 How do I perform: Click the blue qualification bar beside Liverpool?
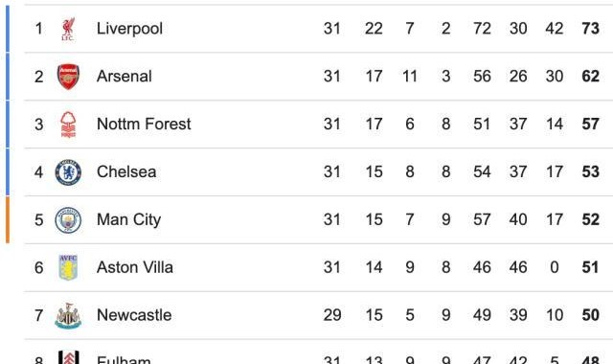click(8, 29)
